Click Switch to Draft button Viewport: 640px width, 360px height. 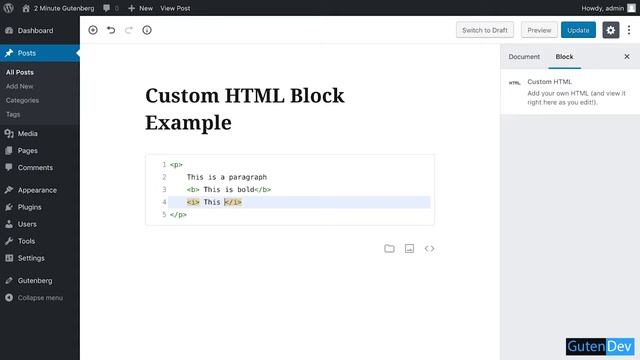click(485, 30)
